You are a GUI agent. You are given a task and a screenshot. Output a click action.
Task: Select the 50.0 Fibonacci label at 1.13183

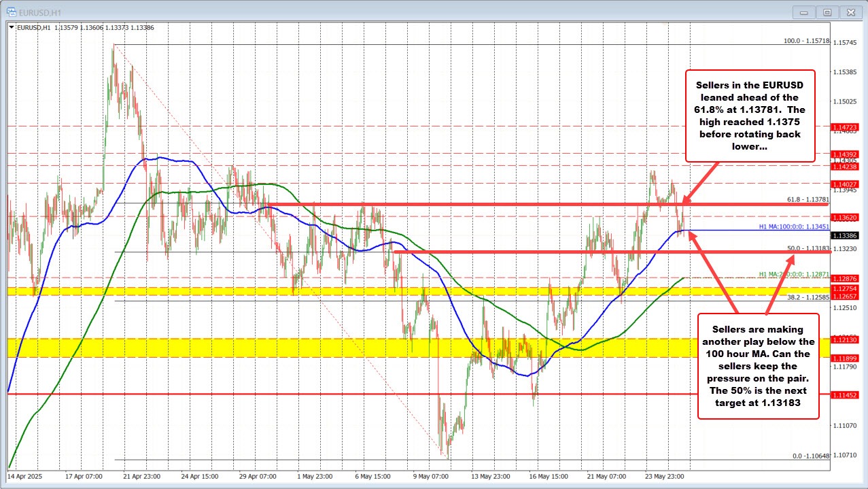click(x=810, y=249)
